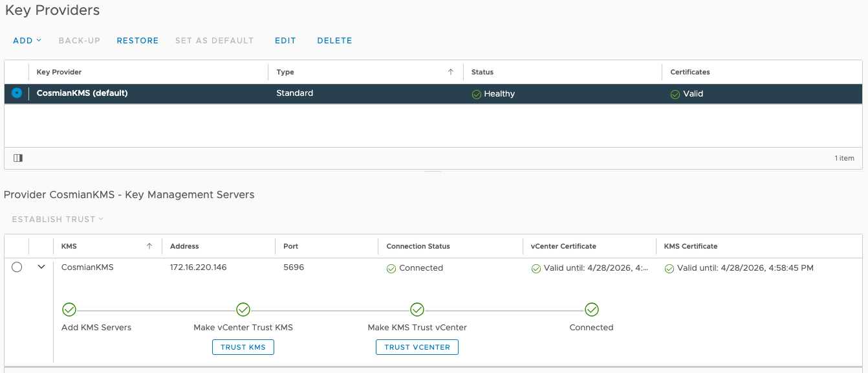868x373 pixels.
Task: Click RESTORE in the providers toolbar
Action: tap(138, 40)
